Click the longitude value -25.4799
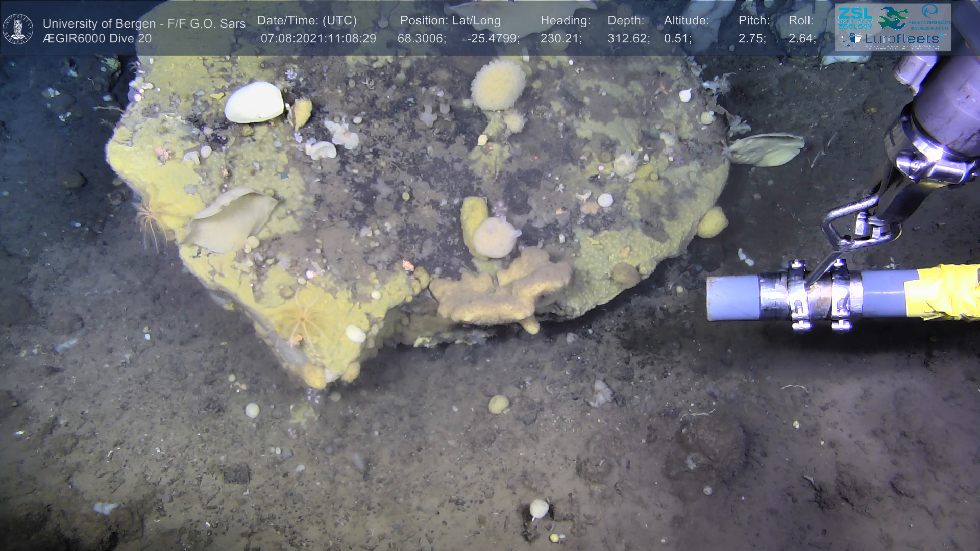980x551 pixels. click(493, 39)
